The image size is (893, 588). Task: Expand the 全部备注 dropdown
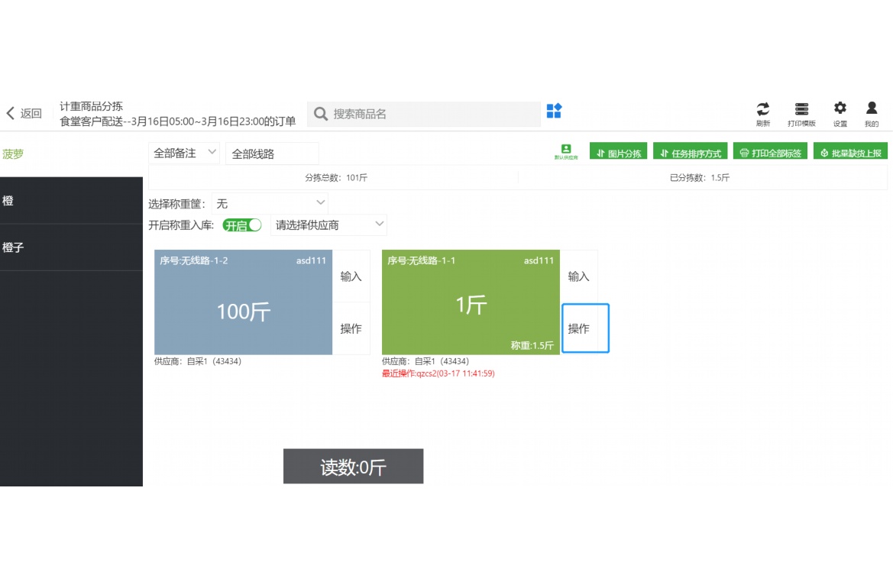click(184, 153)
